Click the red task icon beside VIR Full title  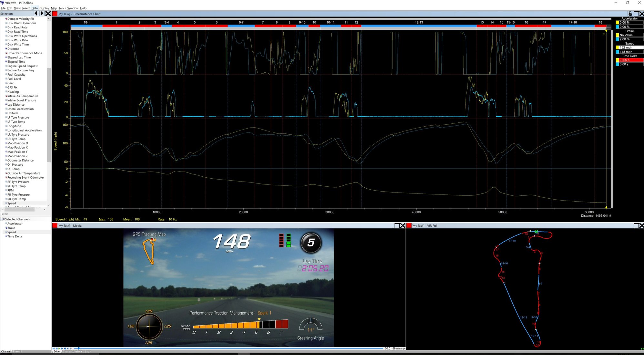click(409, 225)
